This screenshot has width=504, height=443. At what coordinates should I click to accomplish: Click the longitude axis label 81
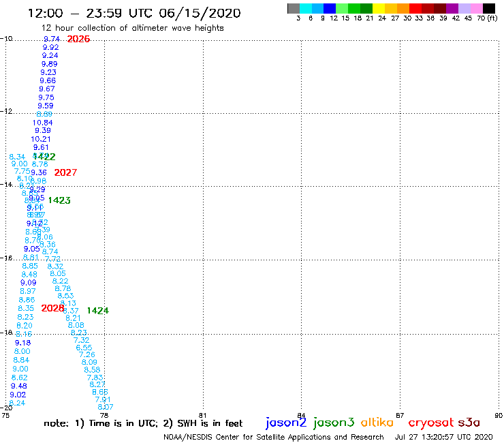pyautogui.click(x=203, y=415)
